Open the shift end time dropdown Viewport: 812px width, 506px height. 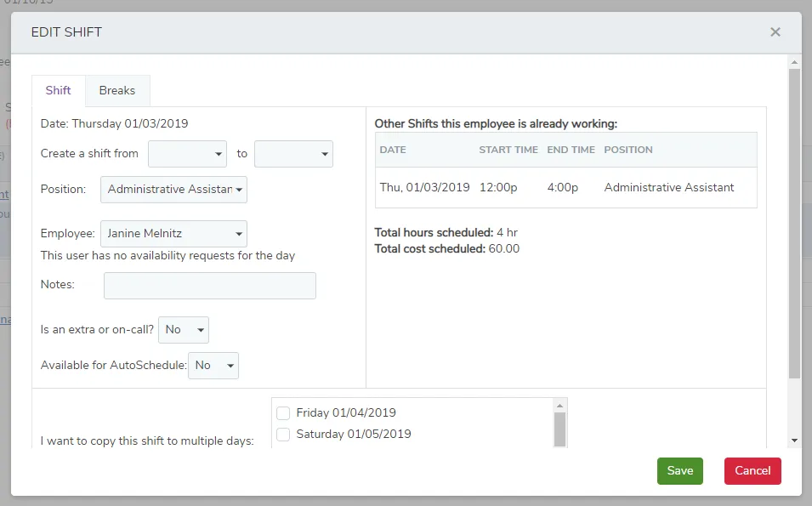293,154
